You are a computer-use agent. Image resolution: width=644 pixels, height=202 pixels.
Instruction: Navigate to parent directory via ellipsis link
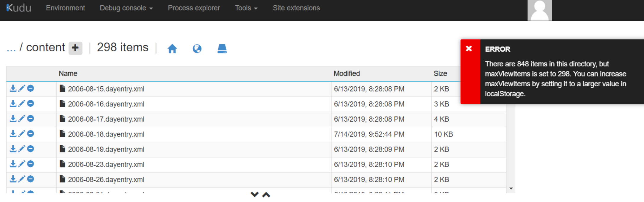pyautogui.click(x=11, y=48)
